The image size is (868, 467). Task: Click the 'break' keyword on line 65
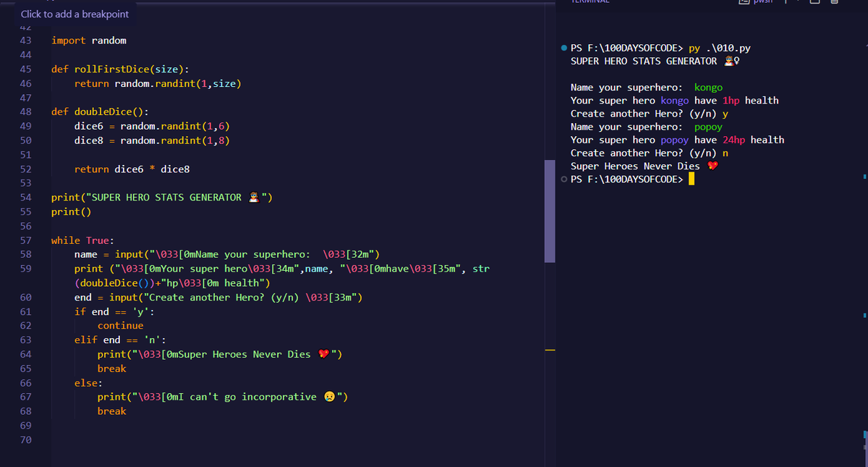(x=111, y=369)
